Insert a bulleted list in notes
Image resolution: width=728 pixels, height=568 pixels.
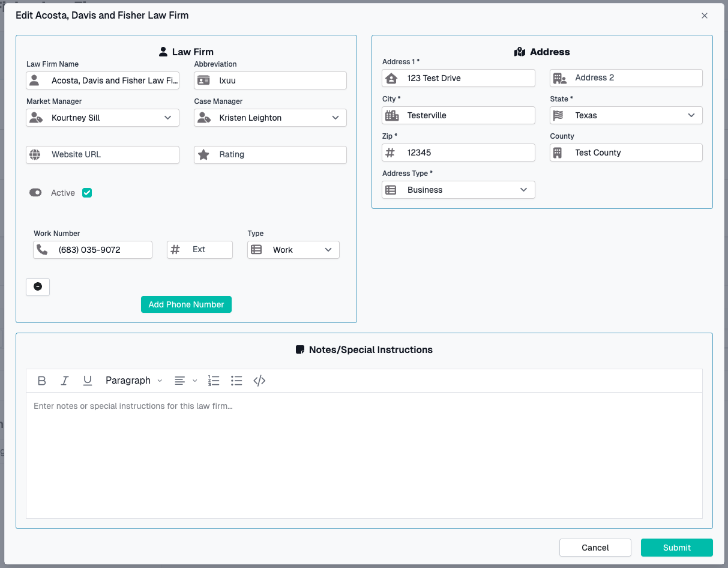tap(236, 381)
